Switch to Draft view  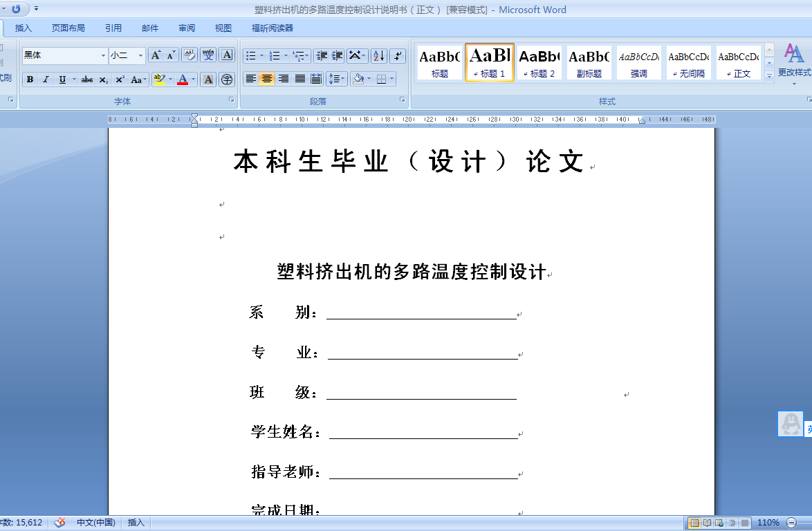[x=745, y=523]
